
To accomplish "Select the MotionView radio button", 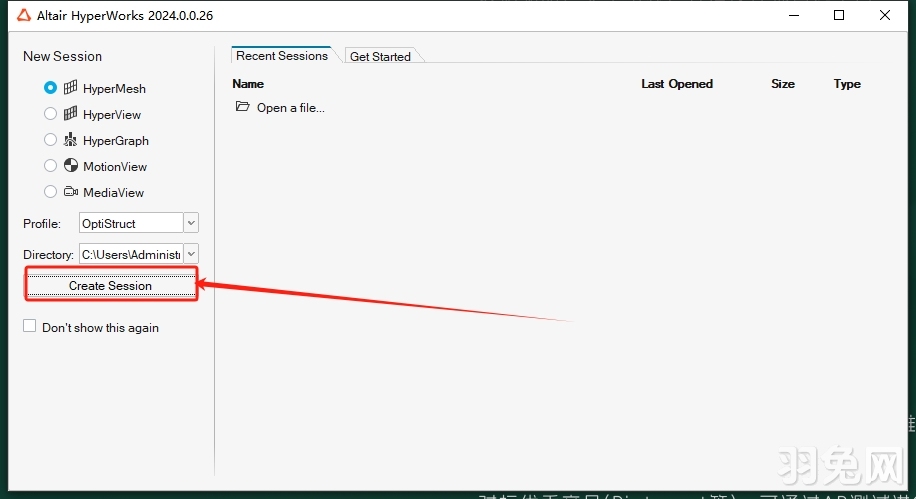I will tap(50, 166).
